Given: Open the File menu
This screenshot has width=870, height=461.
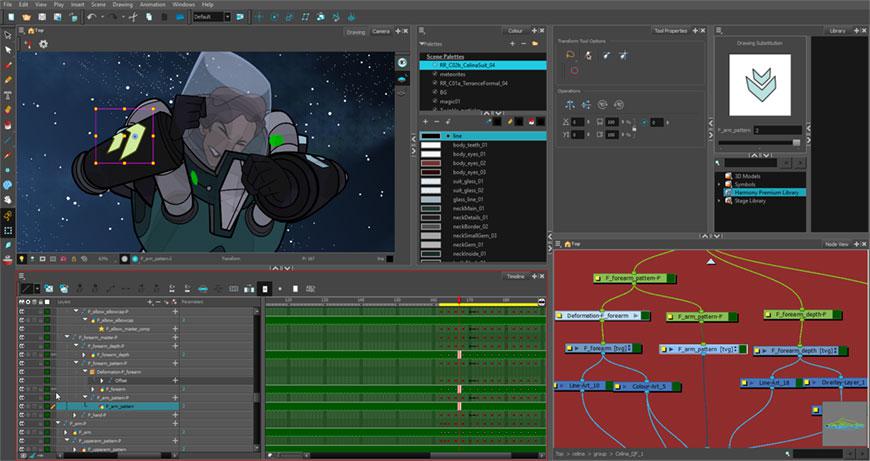Looking at the screenshot, I should point(7,4).
